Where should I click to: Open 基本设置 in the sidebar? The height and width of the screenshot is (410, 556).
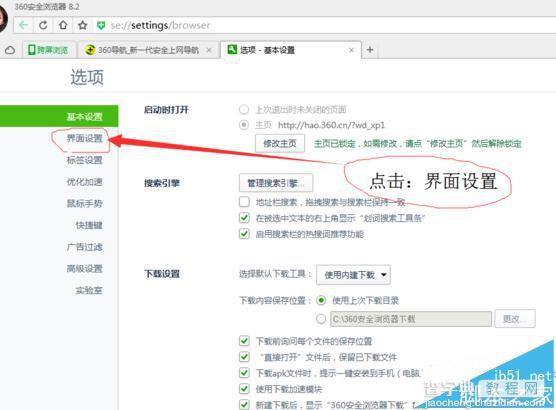tap(59, 116)
